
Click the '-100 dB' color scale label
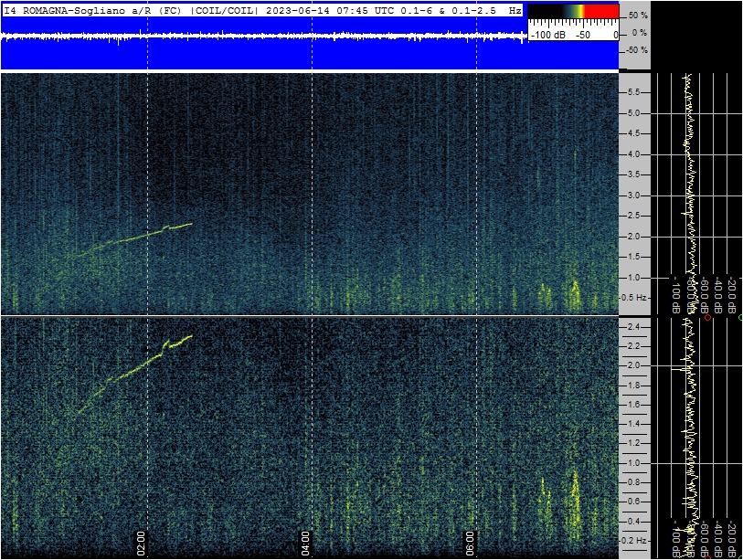(548, 35)
